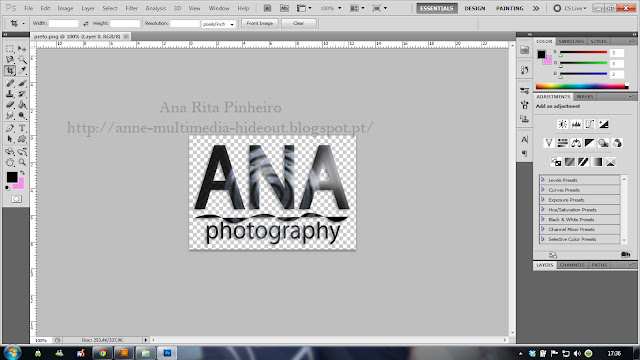Swap foreground and background colors

(x=22, y=173)
